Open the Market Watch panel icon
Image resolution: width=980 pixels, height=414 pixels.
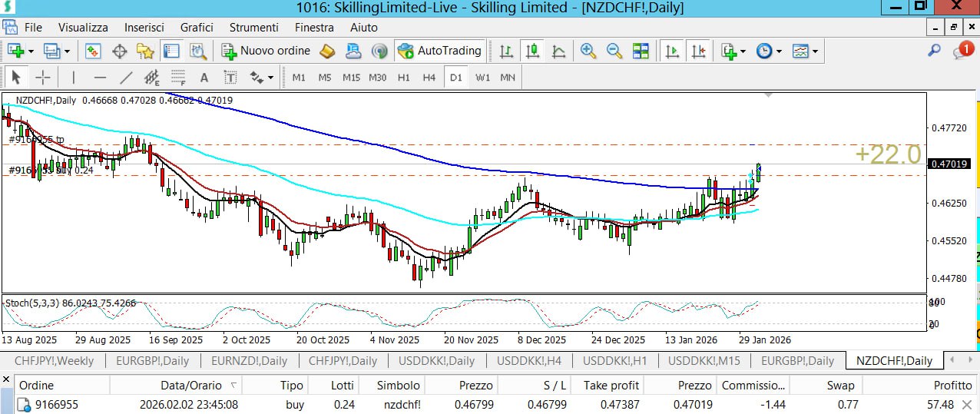(x=93, y=51)
